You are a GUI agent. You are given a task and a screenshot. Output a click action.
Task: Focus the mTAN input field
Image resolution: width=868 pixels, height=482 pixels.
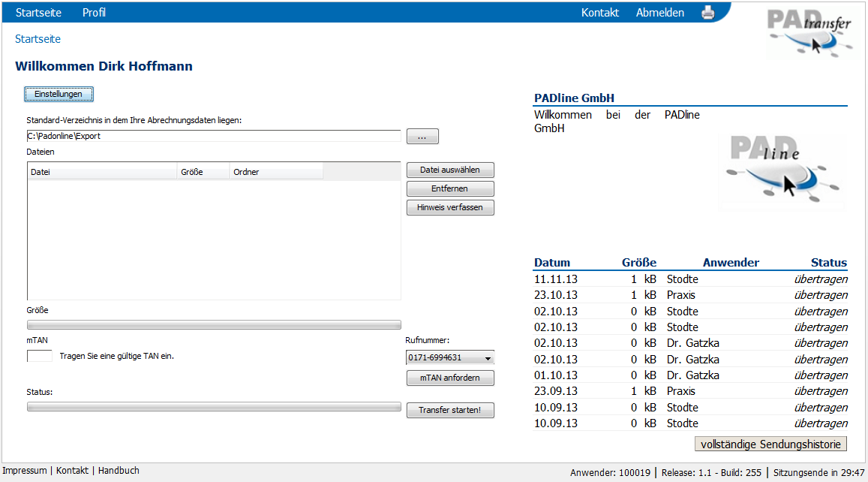pyautogui.click(x=40, y=356)
